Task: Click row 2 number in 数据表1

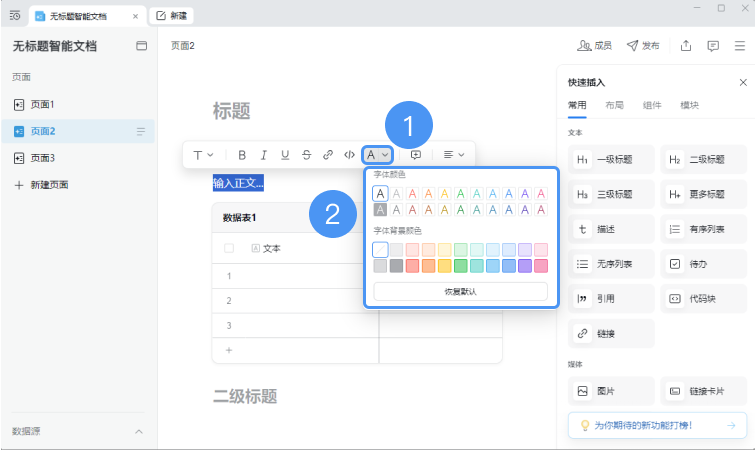Action: (x=229, y=301)
